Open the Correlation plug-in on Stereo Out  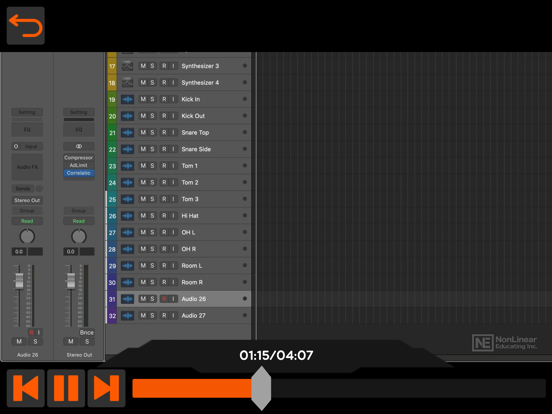click(x=79, y=173)
